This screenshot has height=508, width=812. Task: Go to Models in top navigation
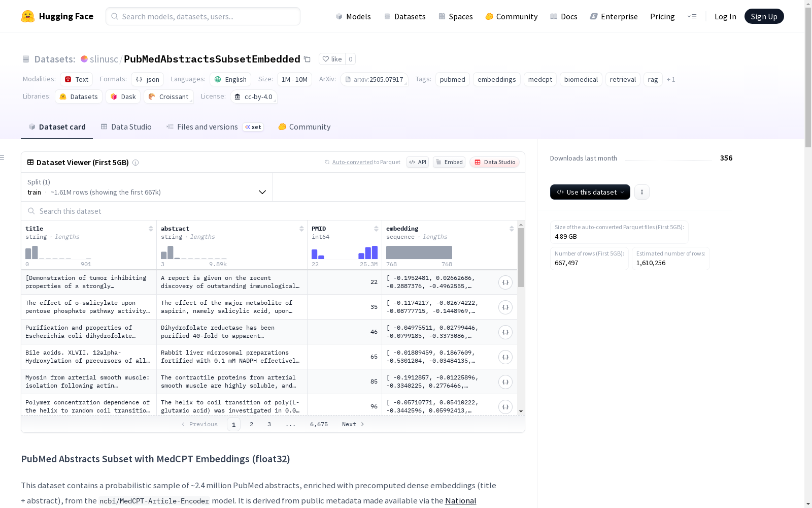(x=353, y=16)
